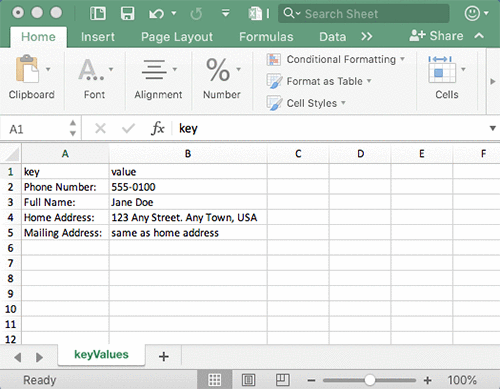Select cell with "123 Any Street. Any Town, USA"
Screen dimensions: 500x389
(188, 218)
